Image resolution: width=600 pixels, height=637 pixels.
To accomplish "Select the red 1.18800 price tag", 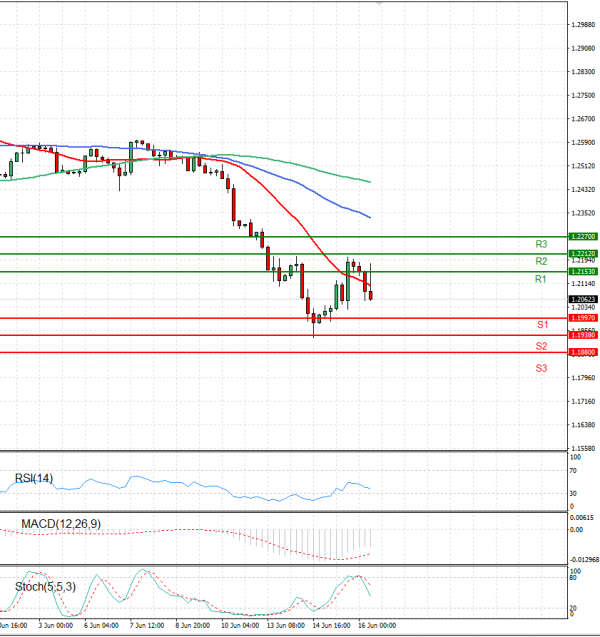I will [583, 352].
